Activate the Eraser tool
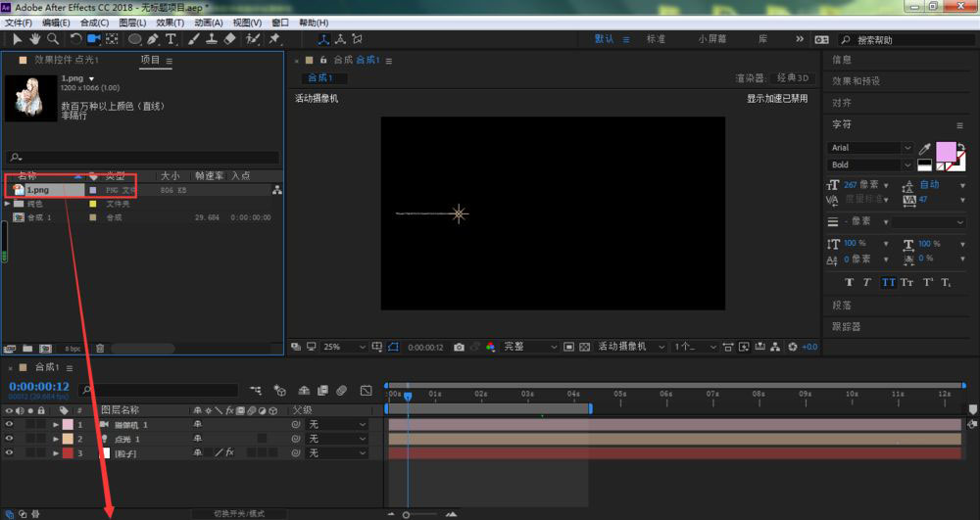Image resolution: width=980 pixels, height=520 pixels. pyautogui.click(x=229, y=39)
